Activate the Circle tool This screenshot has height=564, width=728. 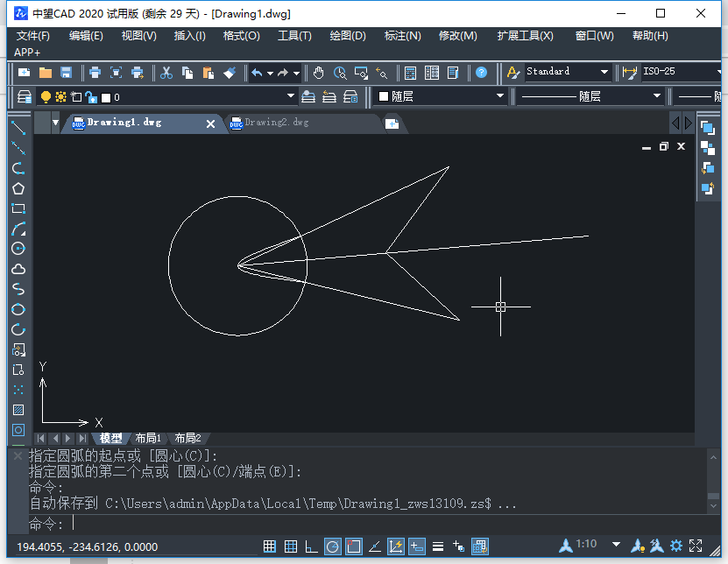[x=18, y=249]
